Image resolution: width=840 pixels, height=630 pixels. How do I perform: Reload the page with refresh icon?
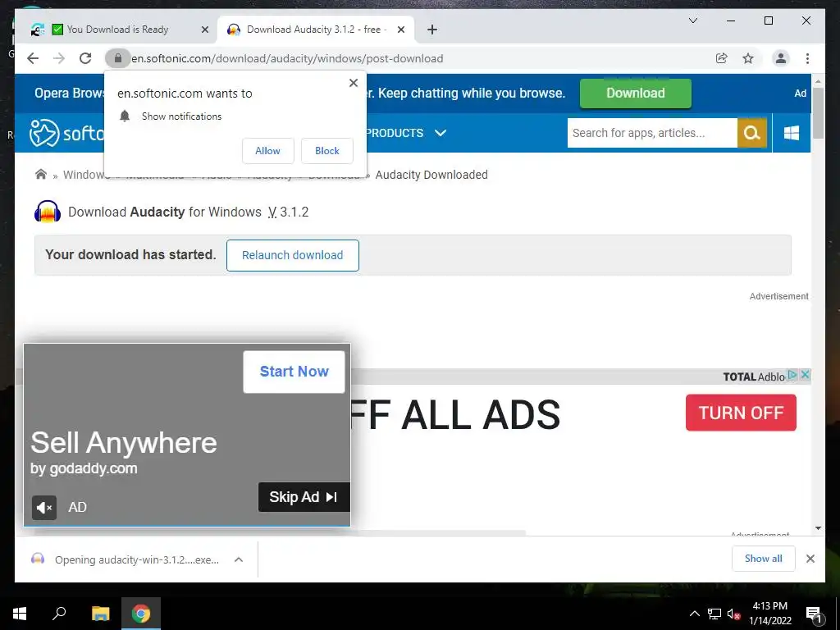pos(85,58)
